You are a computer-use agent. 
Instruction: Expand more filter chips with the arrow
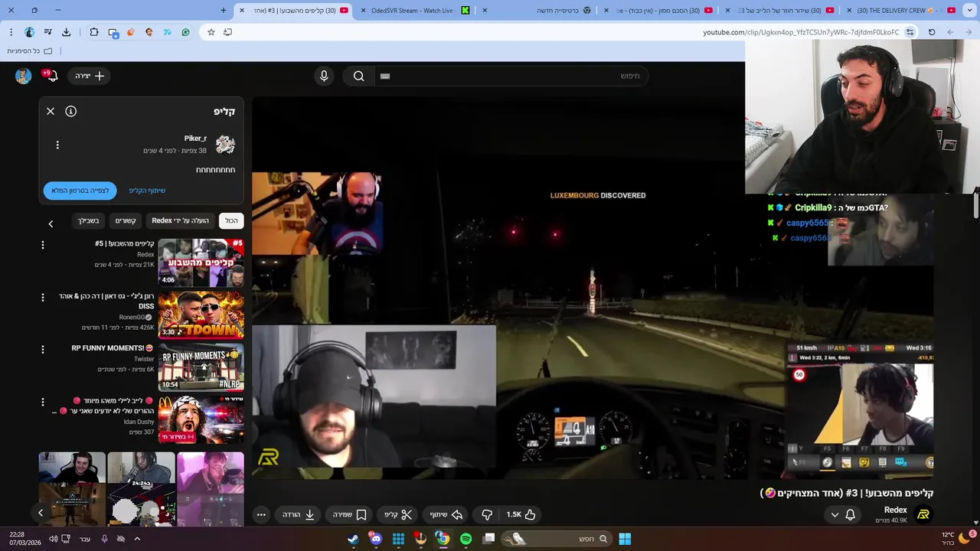click(51, 223)
